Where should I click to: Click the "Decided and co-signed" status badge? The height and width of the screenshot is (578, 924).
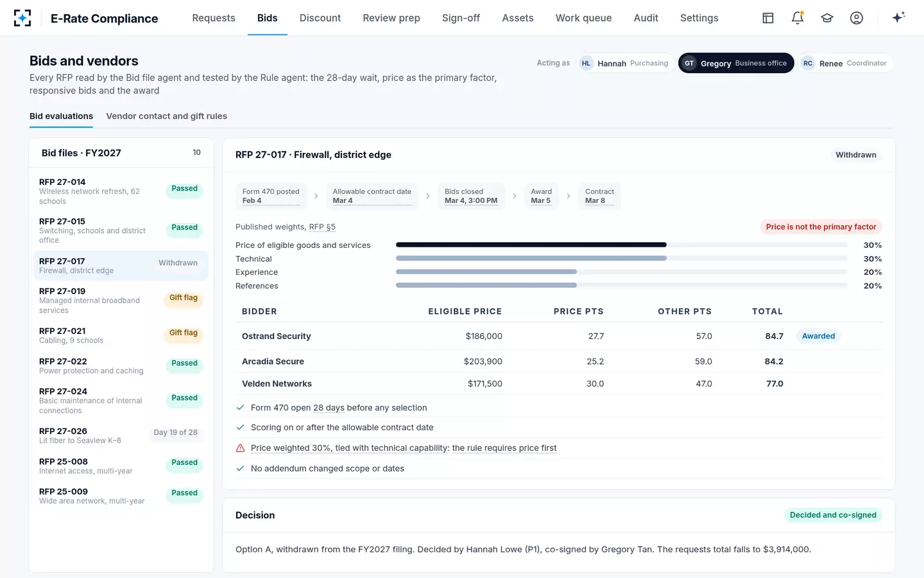tap(833, 515)
